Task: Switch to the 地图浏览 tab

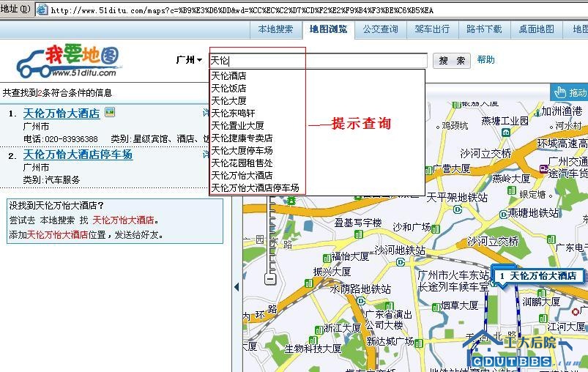Action: pos(329,29)
